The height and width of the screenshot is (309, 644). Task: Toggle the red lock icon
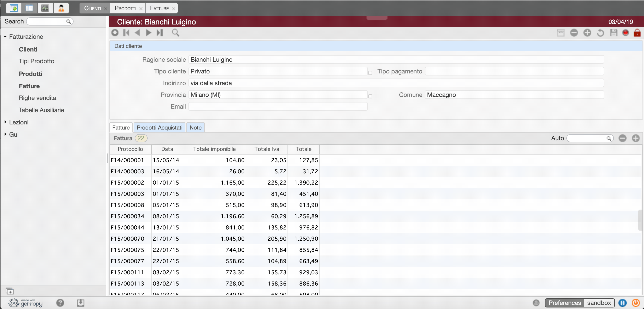click(637, 33)
